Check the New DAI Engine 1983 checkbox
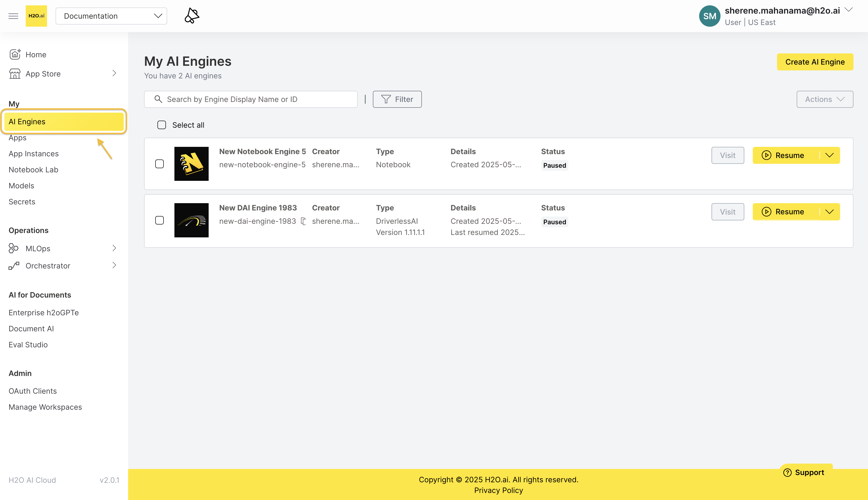This screenshot has width=868, height=500. tap(160, 220)
